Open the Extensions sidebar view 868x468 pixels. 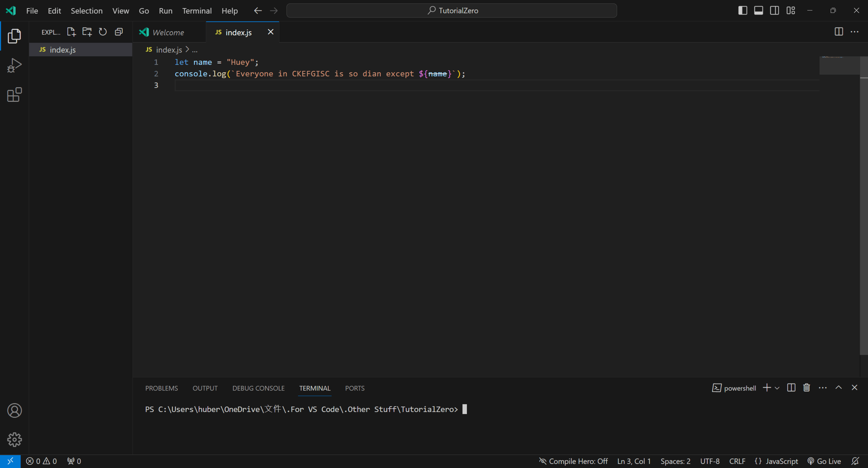(x=14, y=95)
